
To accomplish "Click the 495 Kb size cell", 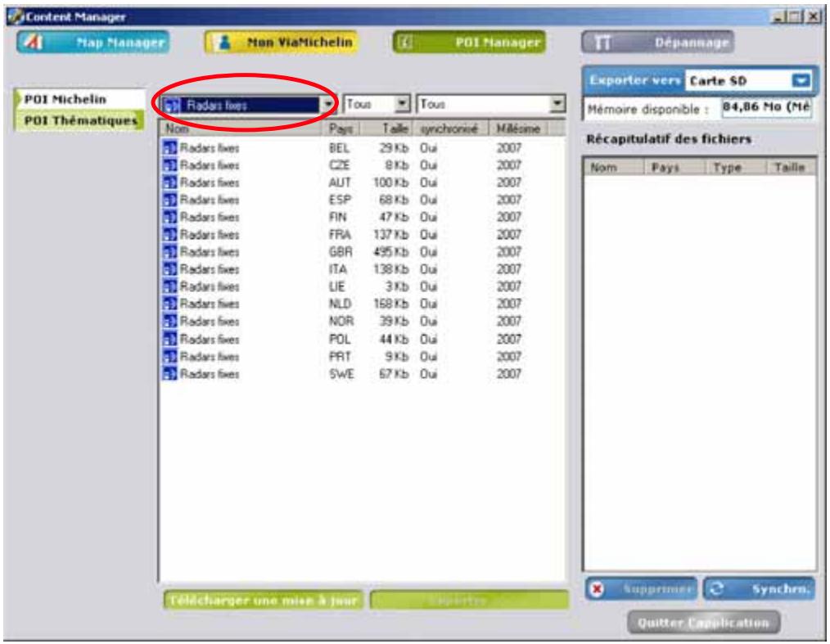I will coord(391,252).
